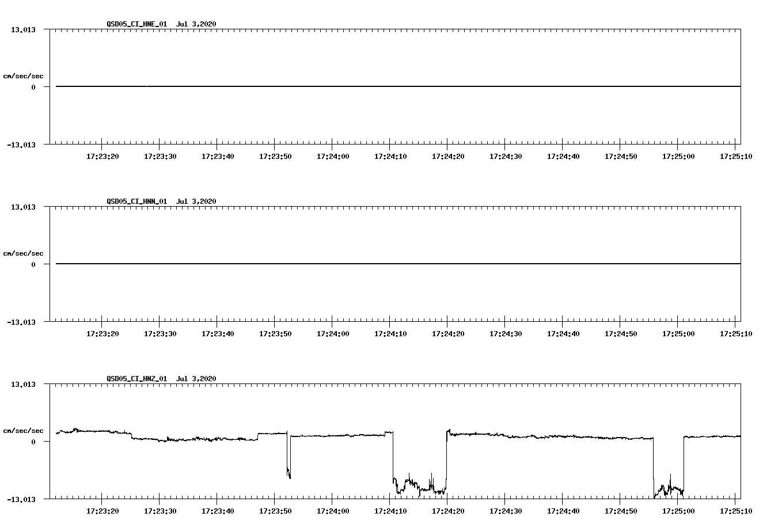Click the narrow HNZ spike near 17:23:52
782x532 pixels.
[x=288, y=455]
